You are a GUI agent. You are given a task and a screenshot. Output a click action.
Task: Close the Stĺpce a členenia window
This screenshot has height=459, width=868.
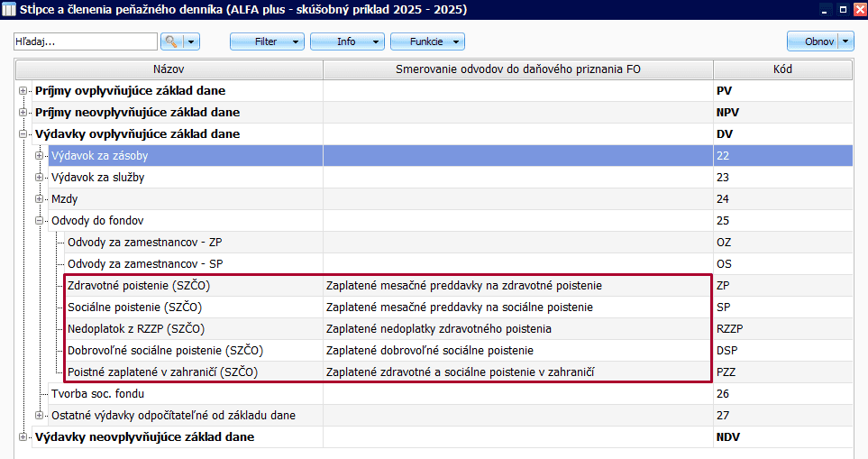click(x=856, y=9)
